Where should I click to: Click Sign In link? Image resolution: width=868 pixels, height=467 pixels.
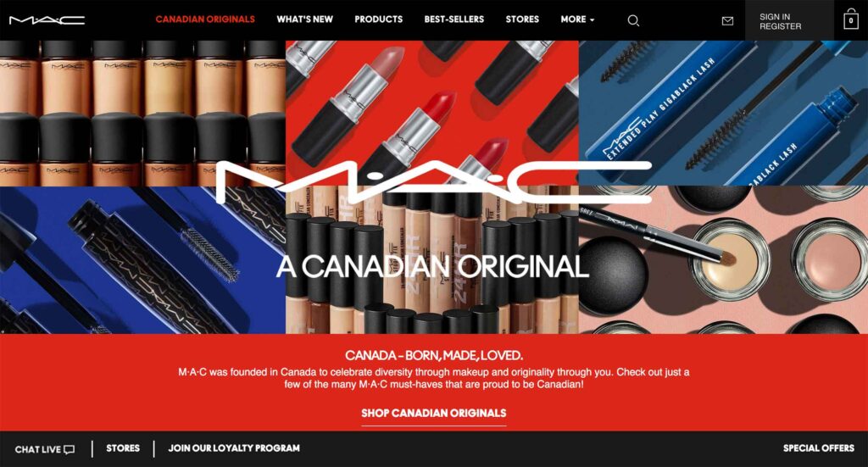coord(775,17)
